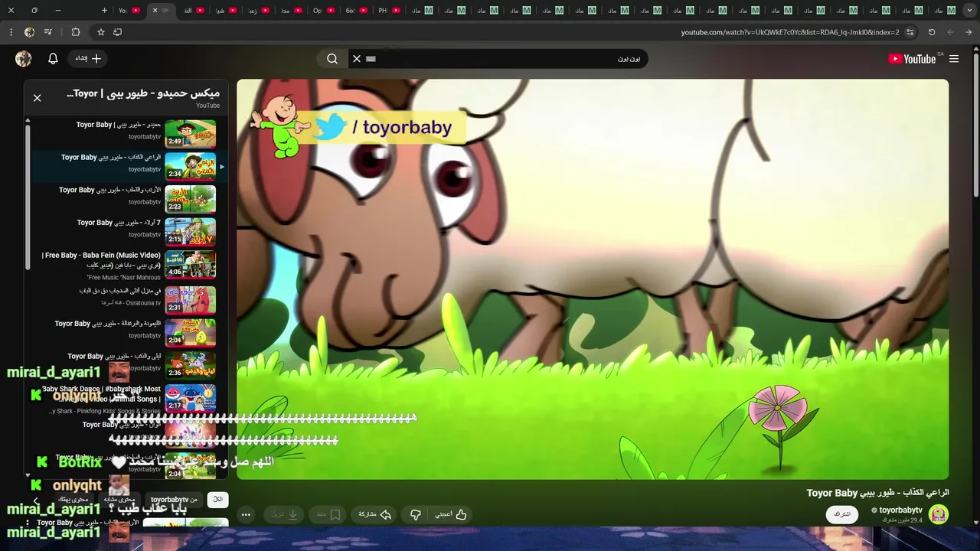Open the video's more actions (...) menu
This screenshot has width=980, height=551.
tap(246, 515)
